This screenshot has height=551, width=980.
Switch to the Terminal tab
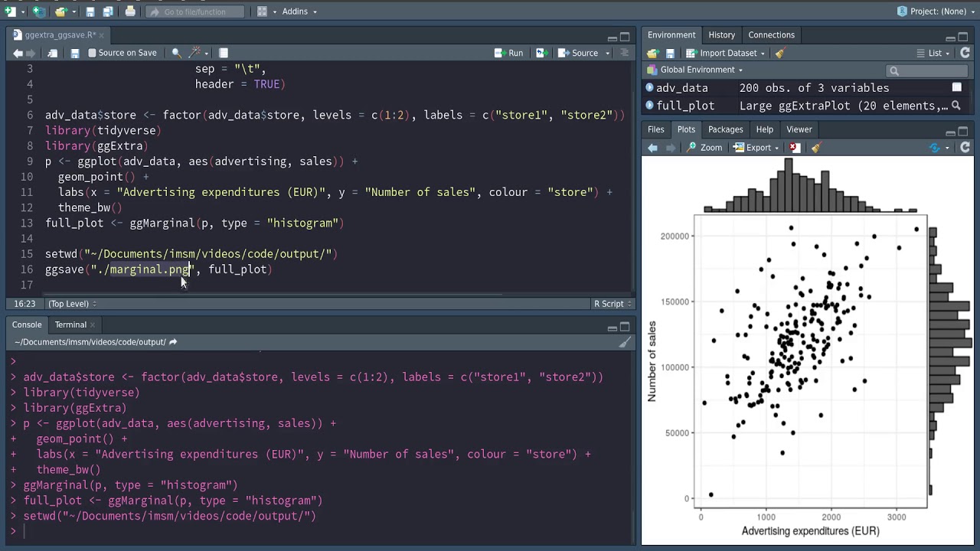70,324
